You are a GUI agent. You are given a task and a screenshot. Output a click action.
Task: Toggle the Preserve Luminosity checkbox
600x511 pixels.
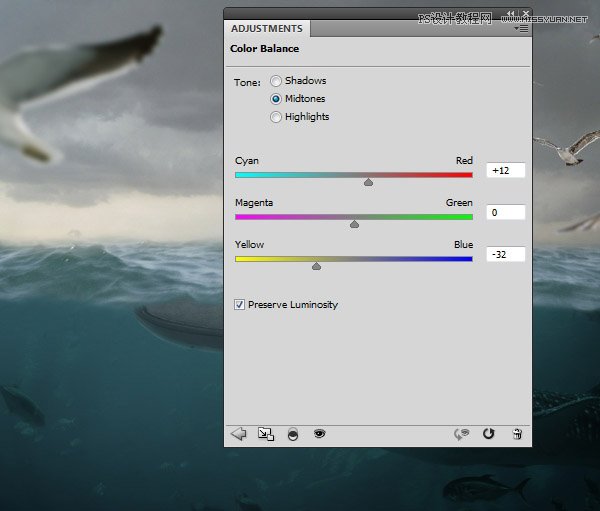click(239, 305)
